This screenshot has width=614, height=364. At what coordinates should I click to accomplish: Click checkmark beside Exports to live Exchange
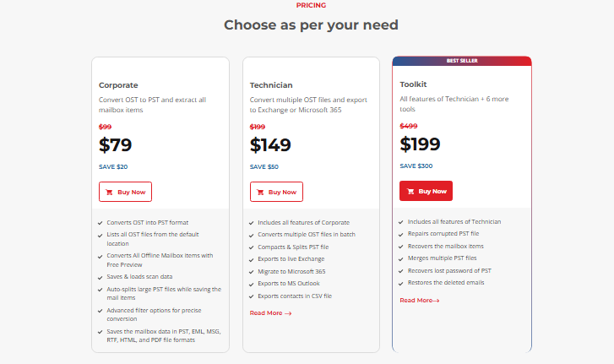[252, 259]
